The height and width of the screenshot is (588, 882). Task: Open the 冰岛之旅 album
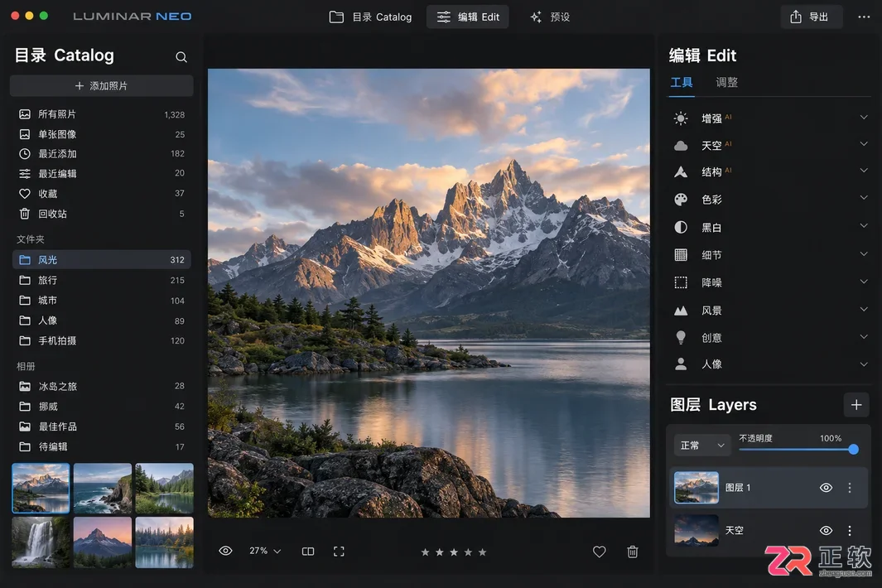[x=102, y=387]
